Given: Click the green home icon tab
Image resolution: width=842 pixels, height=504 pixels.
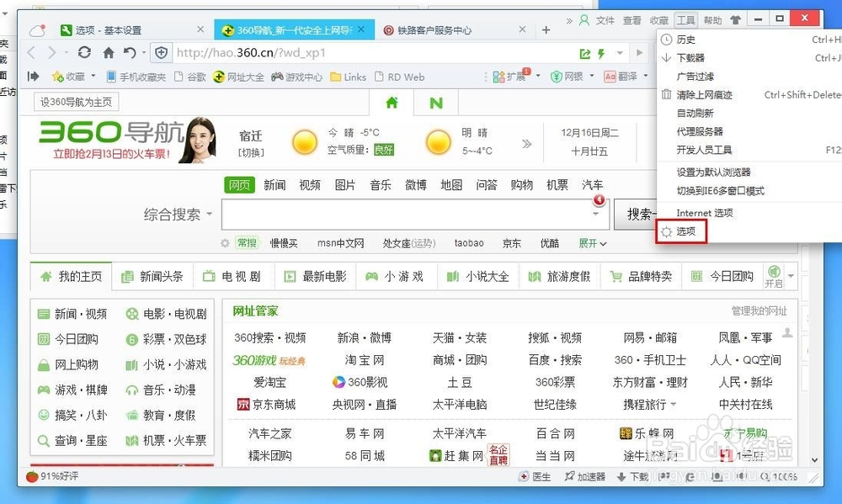Looking at the screenshot, I should pos(392,103).
